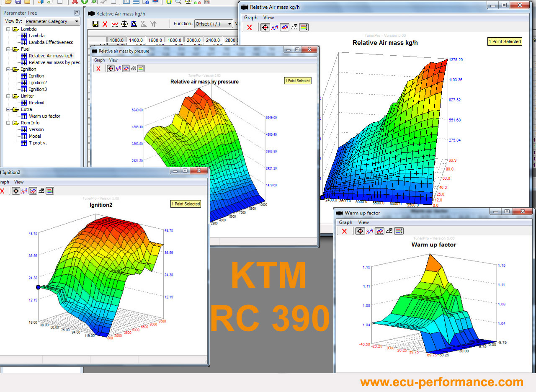Open the Function Offset (+/-) dropdown
The width and height of the screenshot is (536, 392).
214,24
